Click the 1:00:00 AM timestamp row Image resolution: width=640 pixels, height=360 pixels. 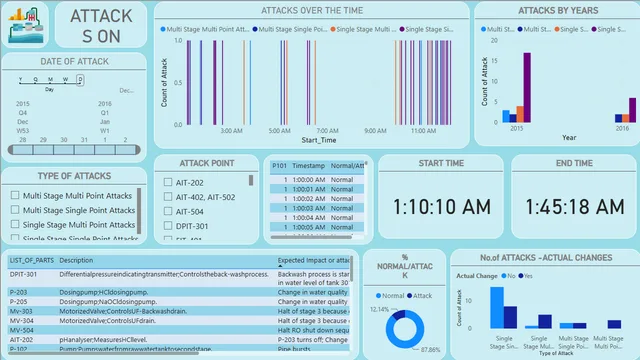point(317,180)
